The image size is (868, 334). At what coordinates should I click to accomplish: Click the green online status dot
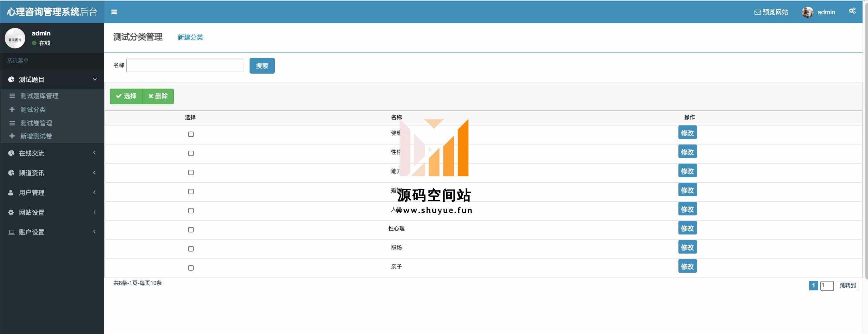[x=34, y=43]
